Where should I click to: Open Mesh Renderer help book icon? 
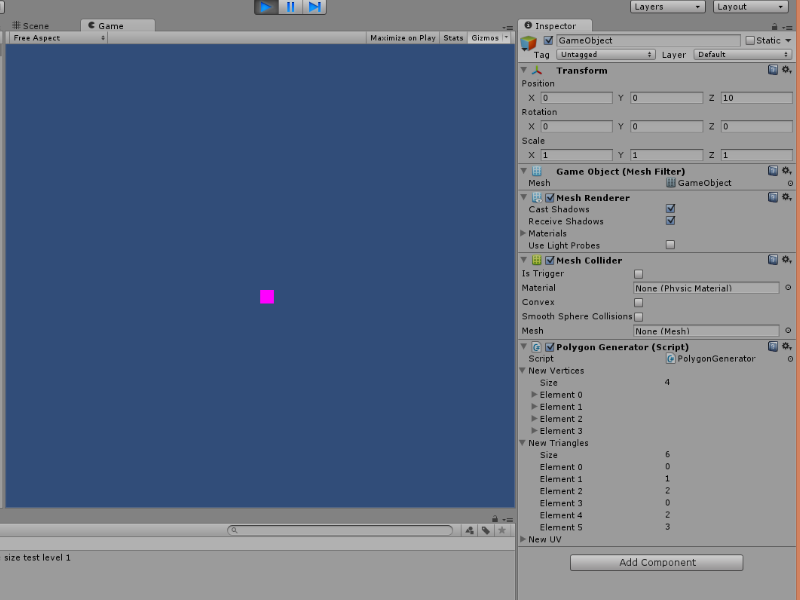[x=773, y=197]
